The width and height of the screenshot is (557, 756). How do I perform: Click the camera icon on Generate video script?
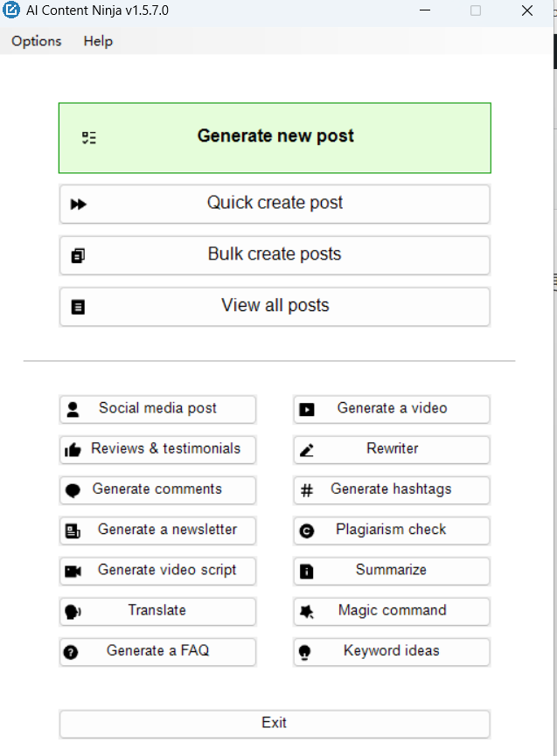tap(73, 572)
